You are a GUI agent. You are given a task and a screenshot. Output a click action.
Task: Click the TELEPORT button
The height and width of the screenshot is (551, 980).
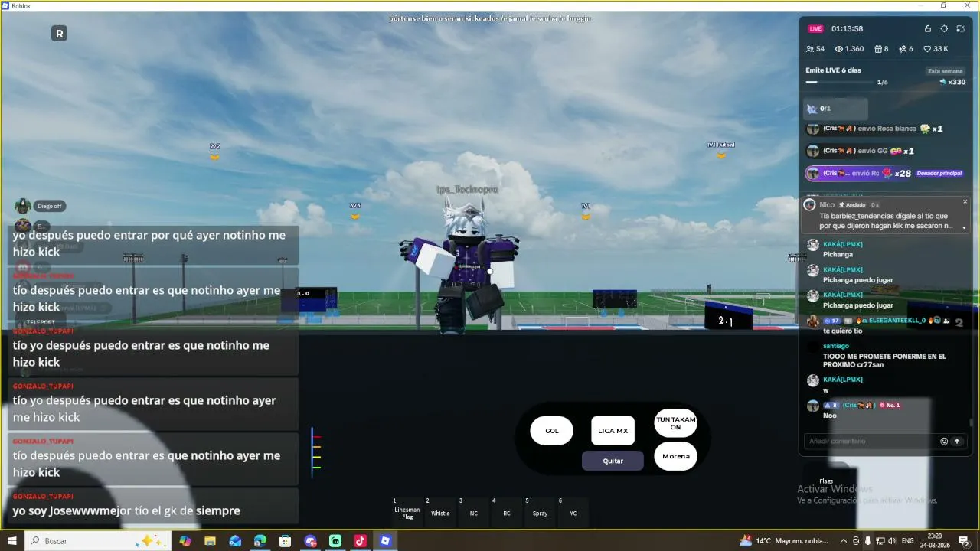click(41, 322)
